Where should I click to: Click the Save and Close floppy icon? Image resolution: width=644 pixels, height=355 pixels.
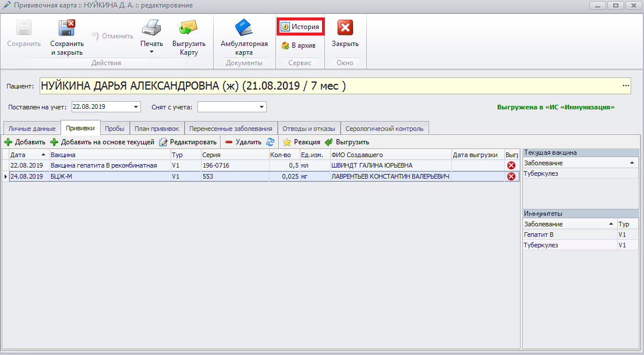click(66, 28)
